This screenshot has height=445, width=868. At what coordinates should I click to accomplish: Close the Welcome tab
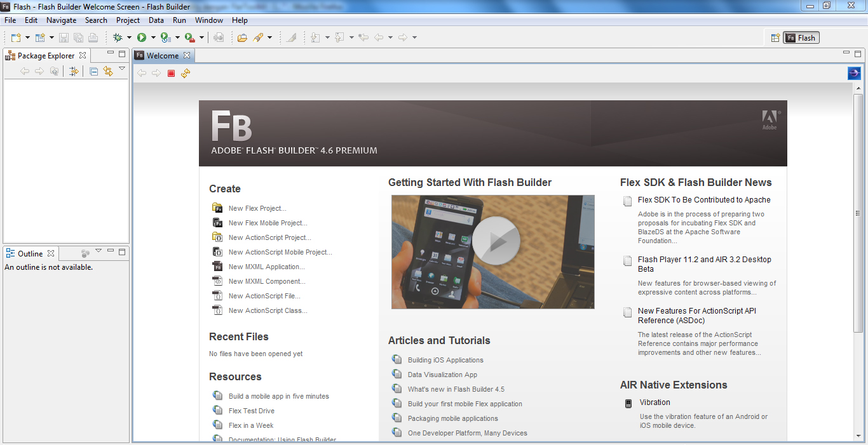coord(187,55)
